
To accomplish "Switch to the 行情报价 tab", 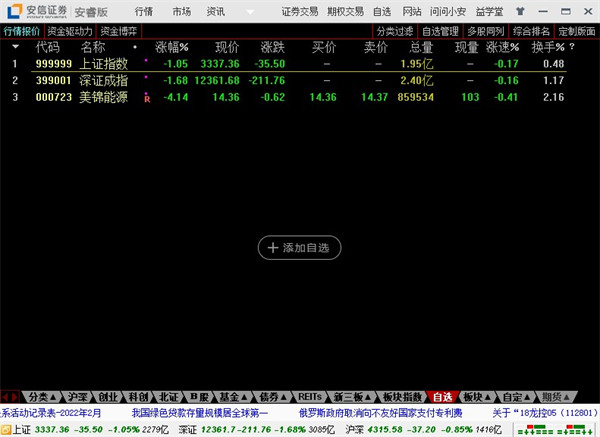I will (22, 31).
